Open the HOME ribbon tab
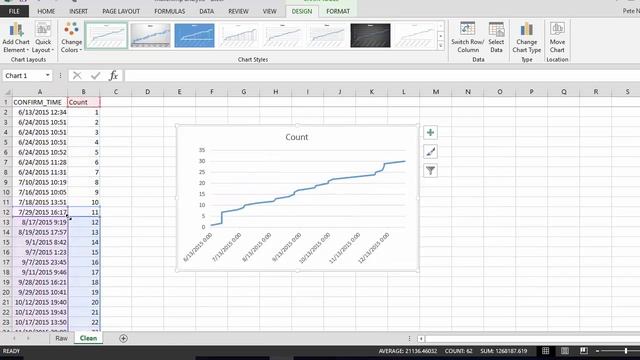 [x=46, y=11]
